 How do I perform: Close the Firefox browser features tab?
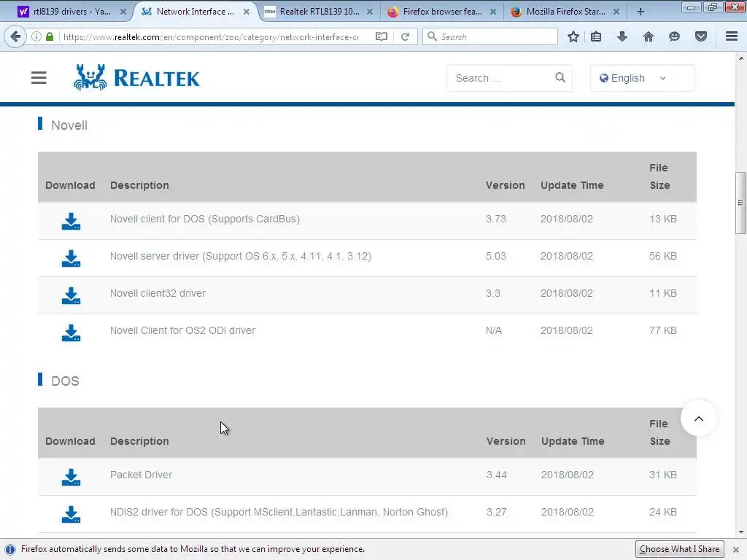click(493, 12)
